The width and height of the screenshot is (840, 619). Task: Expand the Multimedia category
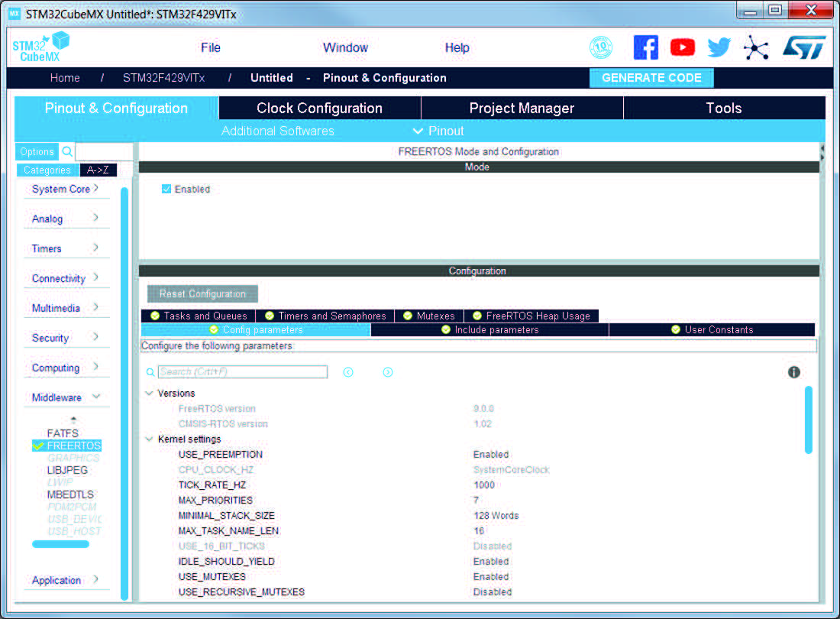(66, 308)
